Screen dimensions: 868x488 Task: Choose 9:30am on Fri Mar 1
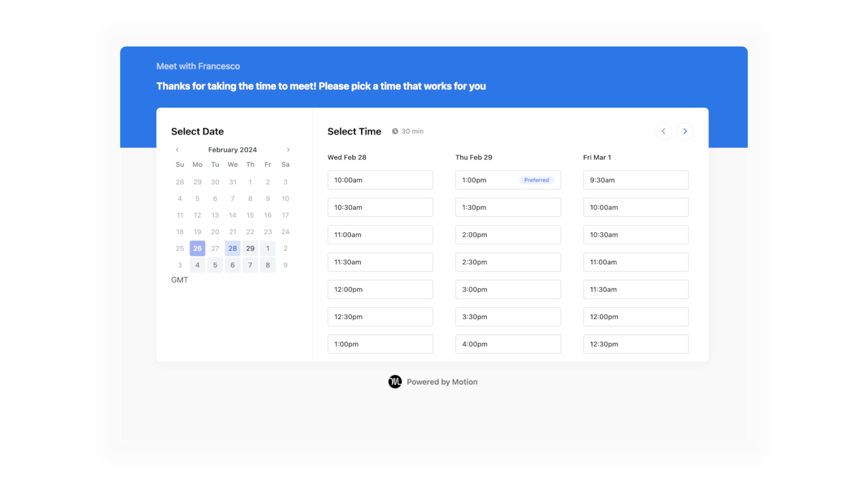[x=636, y=180]
